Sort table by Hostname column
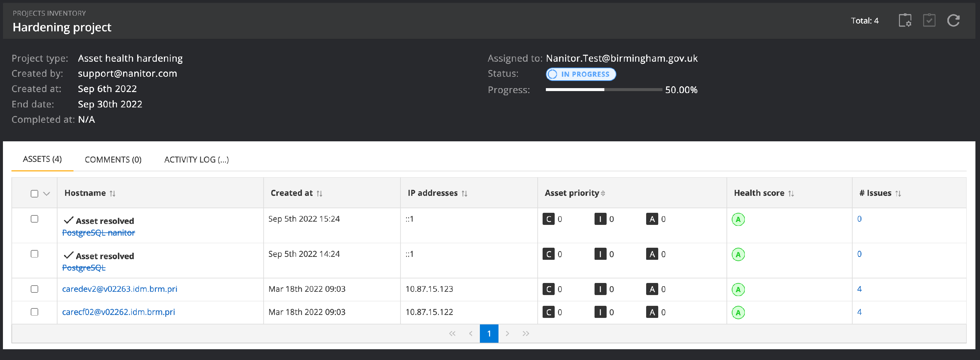This screenshot has height=360, width=980. click(x=113, y=194)
